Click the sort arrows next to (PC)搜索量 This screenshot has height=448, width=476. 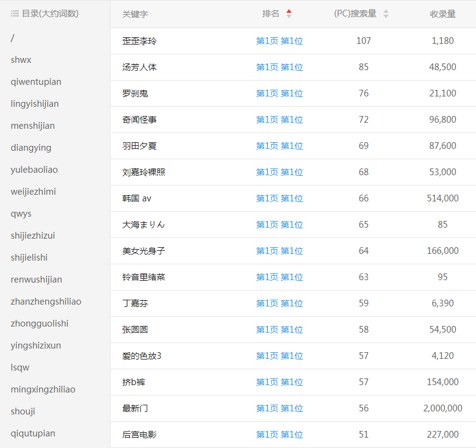point(386,13)
